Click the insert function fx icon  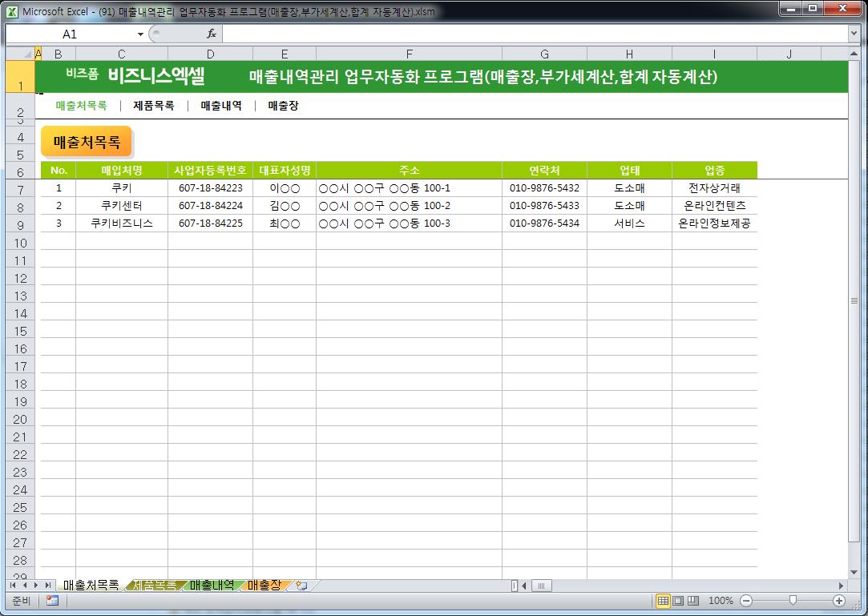pyautogui.click(x=212, y=34)
